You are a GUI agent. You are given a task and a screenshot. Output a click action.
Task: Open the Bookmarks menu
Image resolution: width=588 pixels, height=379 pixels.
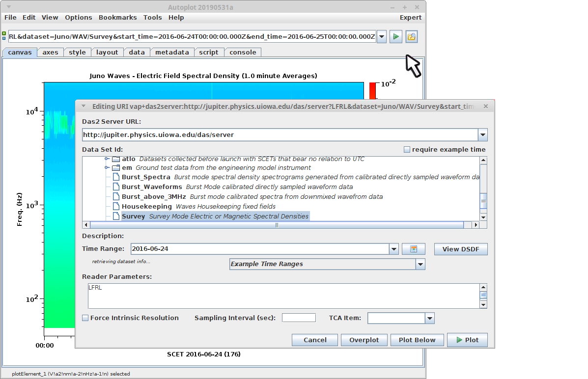pyautogui.click(x=118, y=18)
